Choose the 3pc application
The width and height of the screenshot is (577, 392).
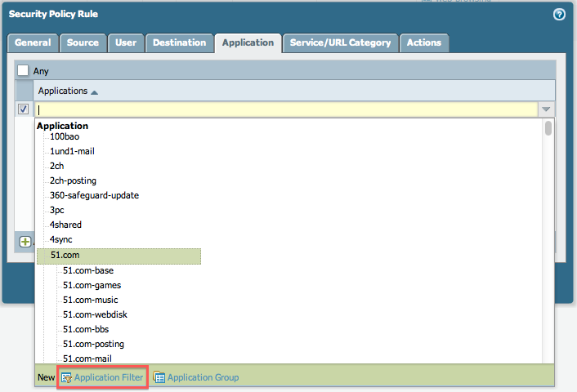[56, 211]
